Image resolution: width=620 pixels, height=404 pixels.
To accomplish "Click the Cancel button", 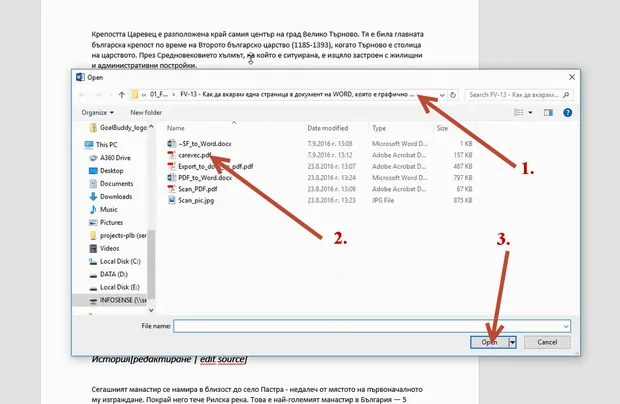I will (x=547, y=342).
